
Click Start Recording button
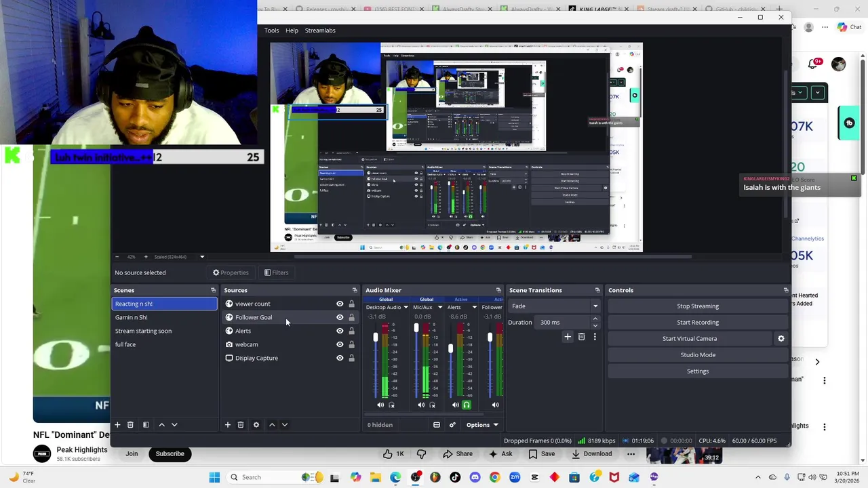click(x=698, y=323)
